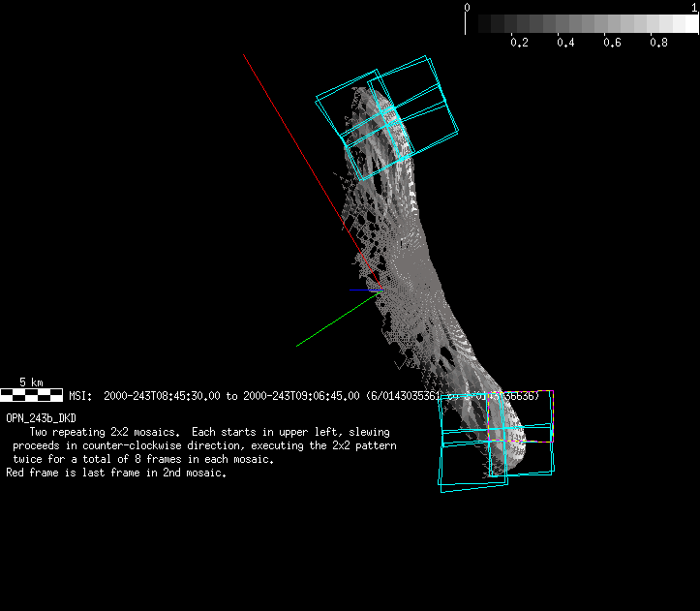700x611 pixels.
Task: Click the 0.4 tick label on colorbar
Action: pyautogui.click(x=565, y=43)
